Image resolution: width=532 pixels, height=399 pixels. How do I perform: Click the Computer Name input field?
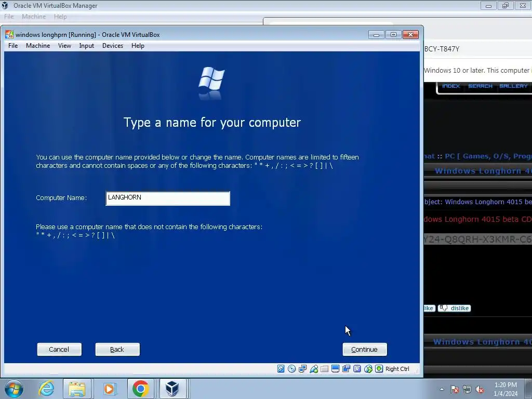coord(168,198)
